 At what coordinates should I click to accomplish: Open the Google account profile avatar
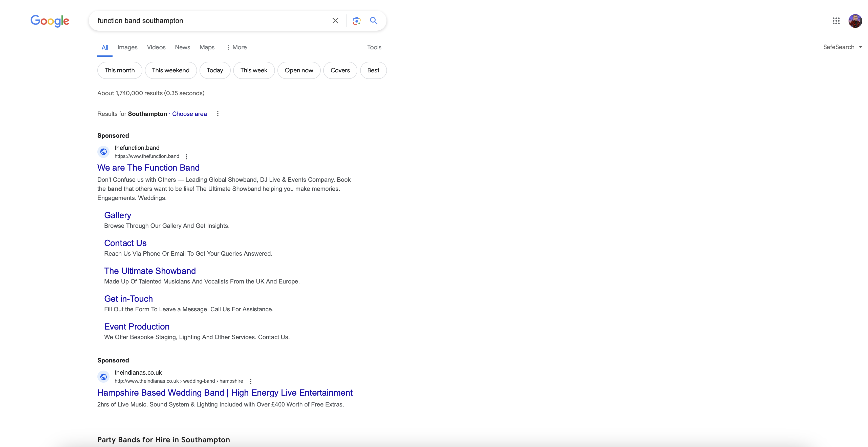coord(855,21)
